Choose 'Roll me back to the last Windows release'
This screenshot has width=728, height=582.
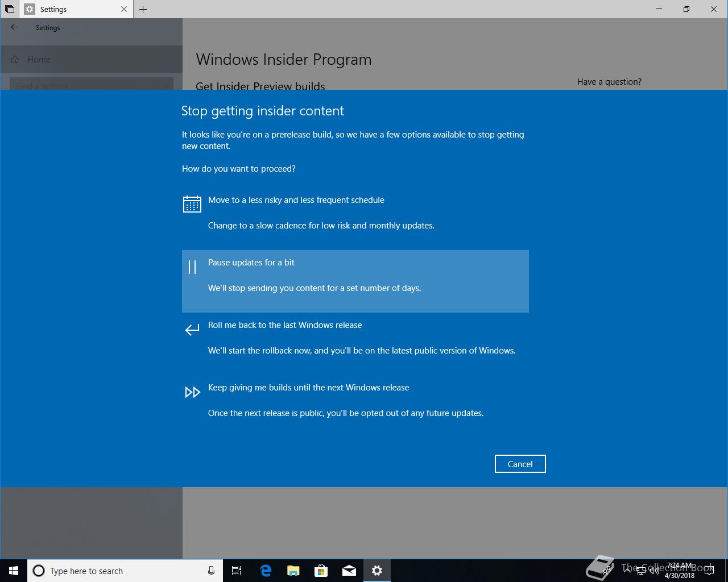click(355, 344)
